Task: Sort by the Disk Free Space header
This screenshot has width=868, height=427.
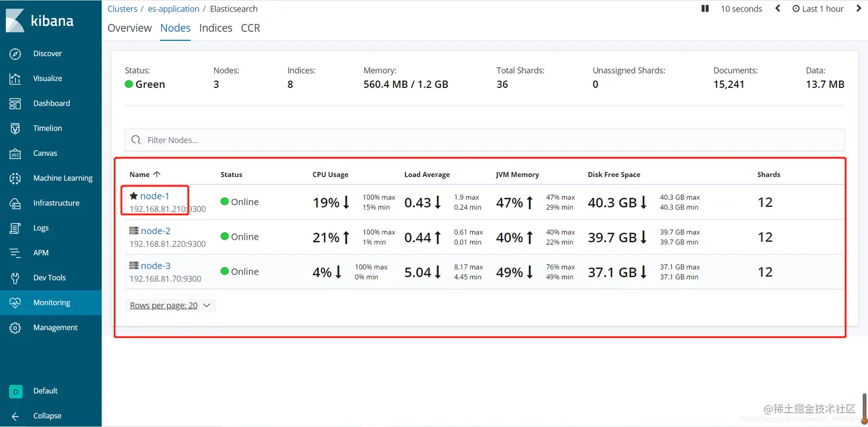Action: [x=614, y=174]
